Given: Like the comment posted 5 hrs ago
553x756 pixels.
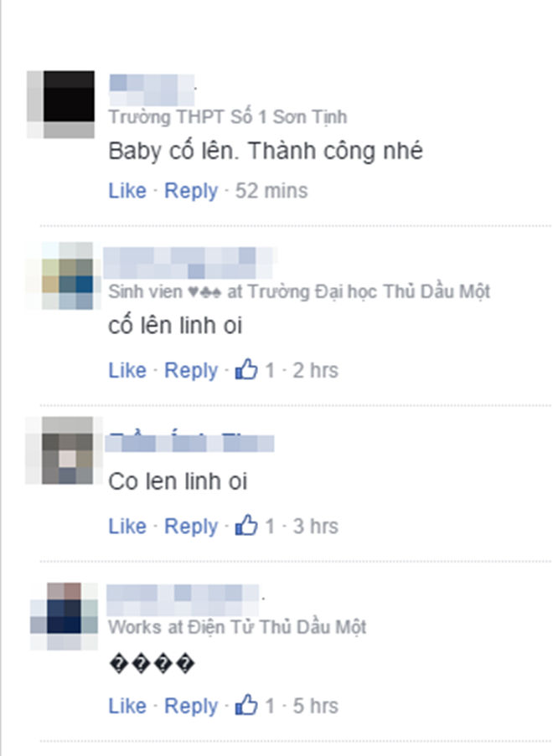Looking at the screenshot, I should pos(127,706).
